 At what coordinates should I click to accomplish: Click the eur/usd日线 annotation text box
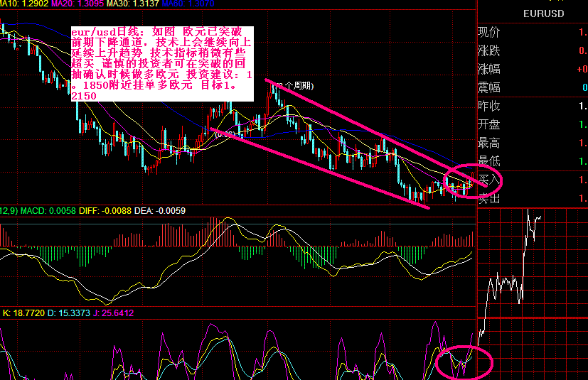coord(162,64)
